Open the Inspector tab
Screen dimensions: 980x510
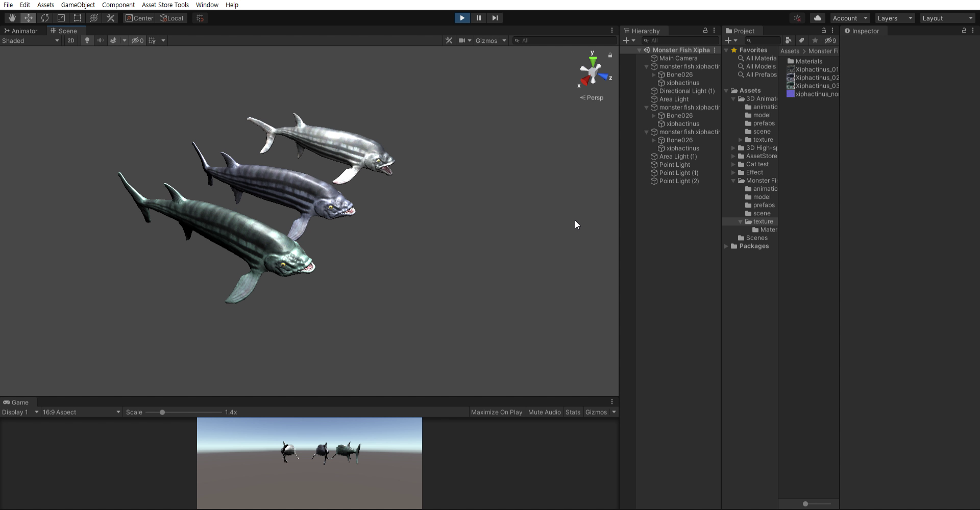tap(862, 31)
